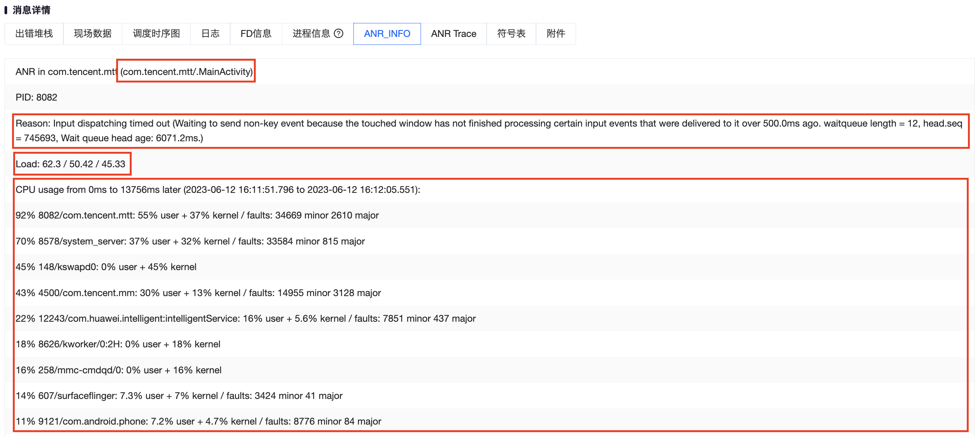Click the Load 62.3 / 50.42 / 45.33 line

[71, 164]
